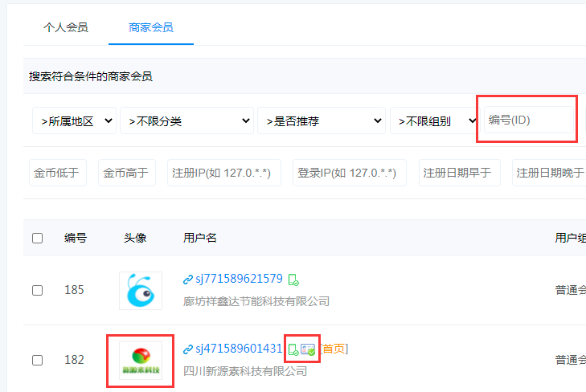Click the 金币低于 input field
Image resolution: width=586 pixels, height=392 pixels.
tap(58, 173)
